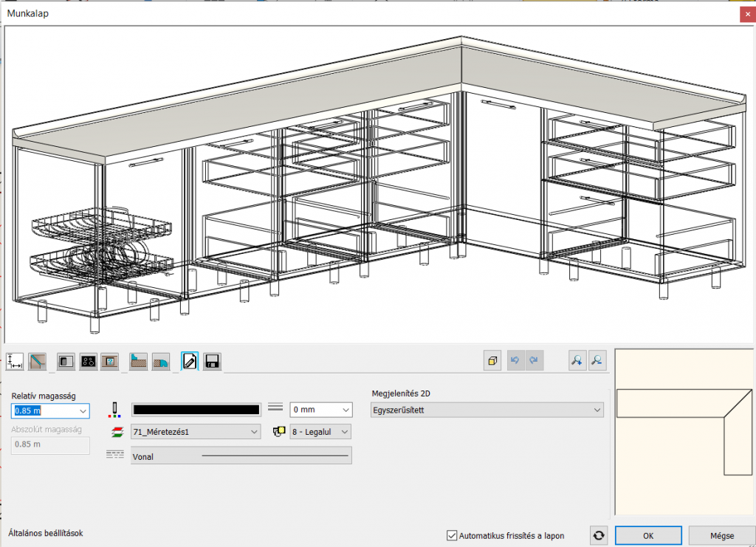Click the pen color icon
The image size is (756, 547).
click(114, 410)
